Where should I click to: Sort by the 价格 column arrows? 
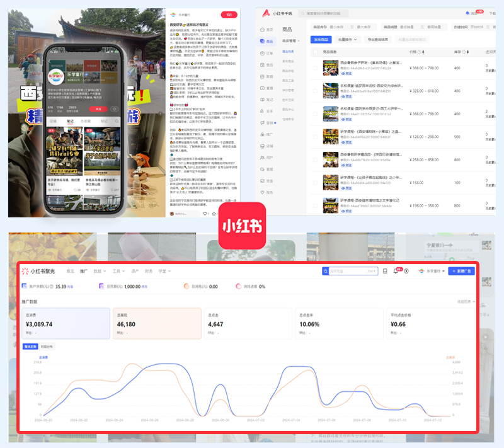click(423, 52)
